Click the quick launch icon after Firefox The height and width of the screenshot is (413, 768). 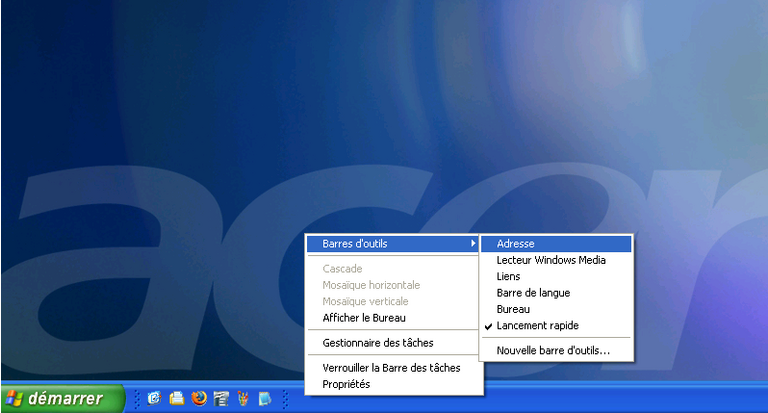coord(221,398)
